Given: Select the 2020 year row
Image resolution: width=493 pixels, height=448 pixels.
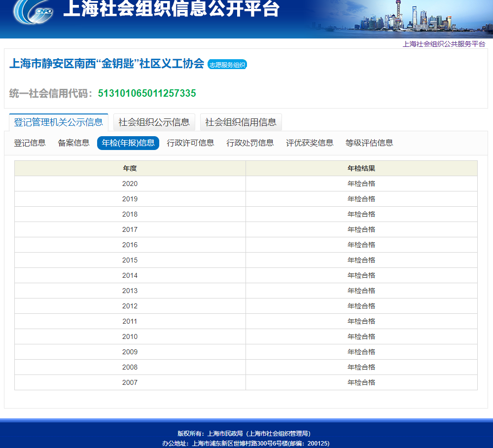Looking at the screenshot, I should (130, 184).
